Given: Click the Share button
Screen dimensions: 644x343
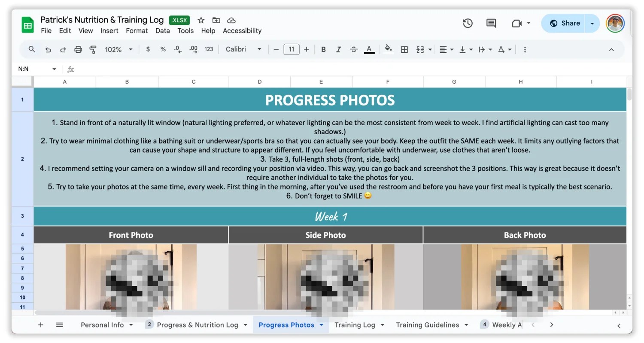Looking at the screenshot, I should 565,23.
